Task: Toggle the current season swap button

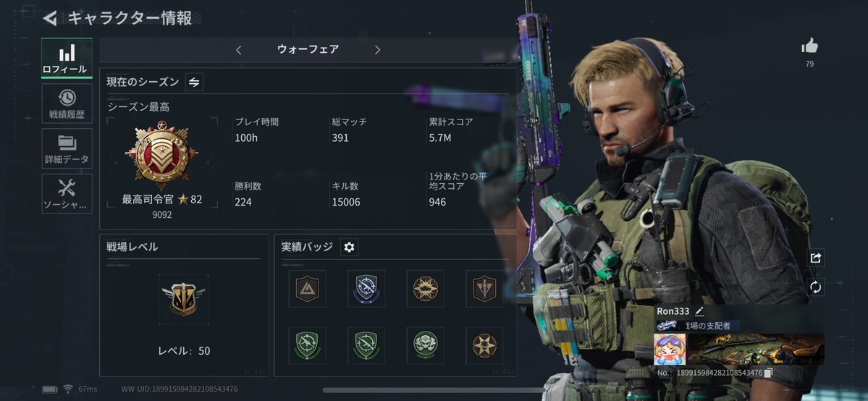Action: [194, 82]
